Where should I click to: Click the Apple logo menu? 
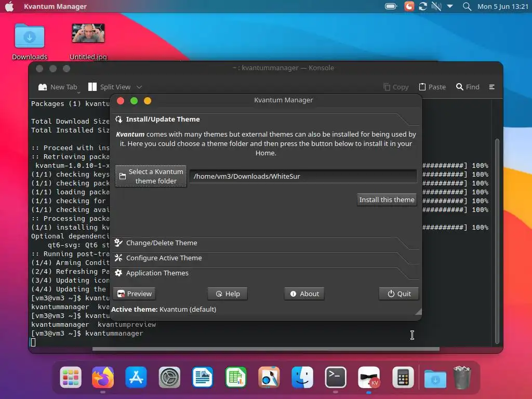[x=9, y=6]
